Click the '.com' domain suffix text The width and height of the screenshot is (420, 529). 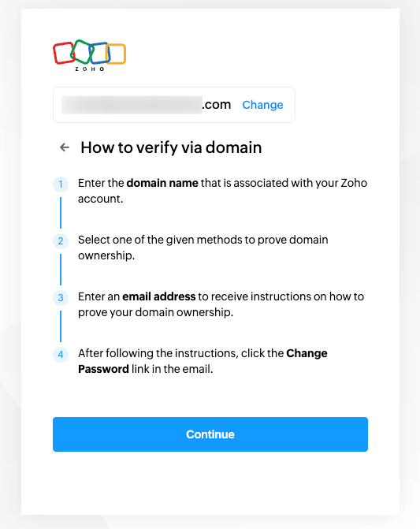(x=217, y=105)
